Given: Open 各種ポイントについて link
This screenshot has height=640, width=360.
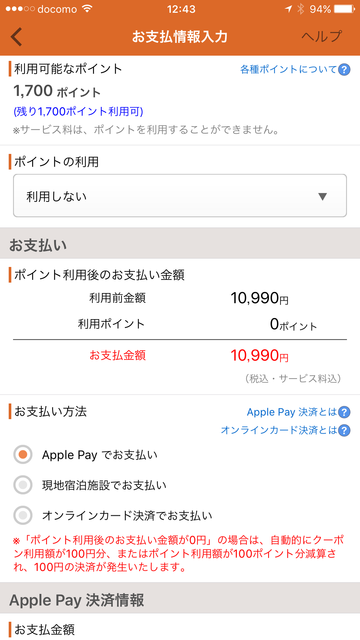Looking at the screenshot, I should (288, 69).
